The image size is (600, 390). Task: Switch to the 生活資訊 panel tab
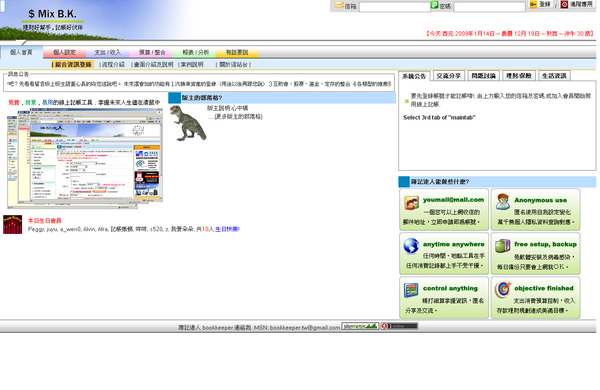click(x=554, y=76)
